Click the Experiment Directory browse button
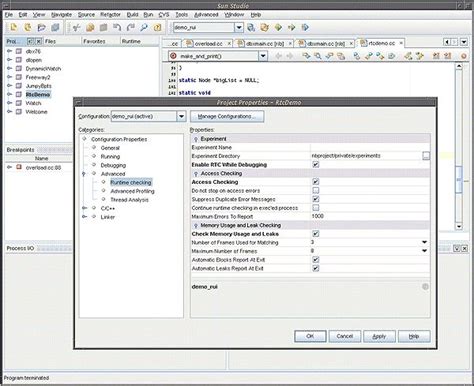 (x=426, y=156)
